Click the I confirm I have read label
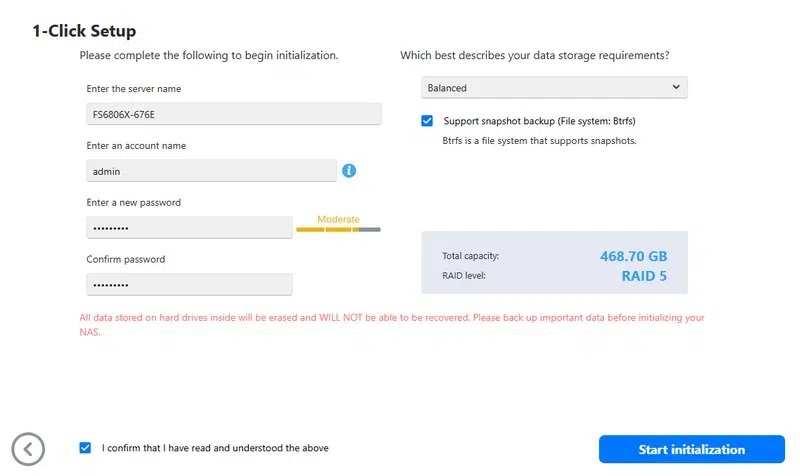The image size is (800, 476). click(215, 448)
